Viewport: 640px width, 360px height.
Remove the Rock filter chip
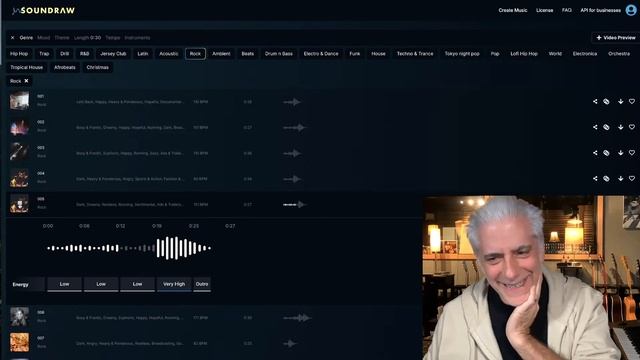pos(26,81)
